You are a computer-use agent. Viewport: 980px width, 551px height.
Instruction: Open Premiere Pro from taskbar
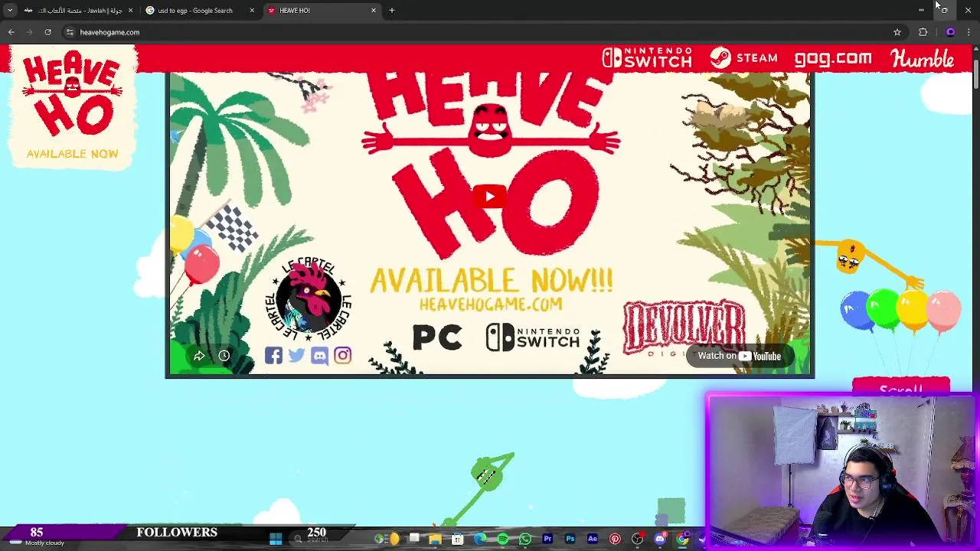[547, 540]
